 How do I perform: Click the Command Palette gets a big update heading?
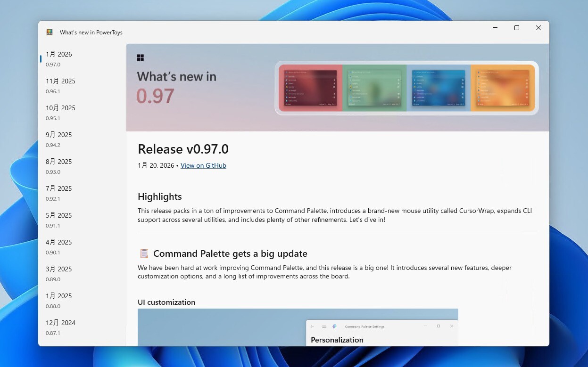pos(230,253)
